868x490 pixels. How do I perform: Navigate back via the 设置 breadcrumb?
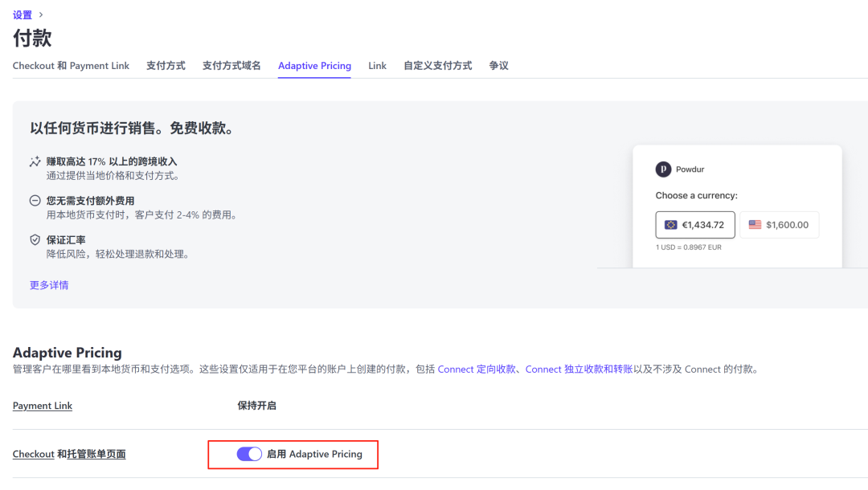click(21, 14)
